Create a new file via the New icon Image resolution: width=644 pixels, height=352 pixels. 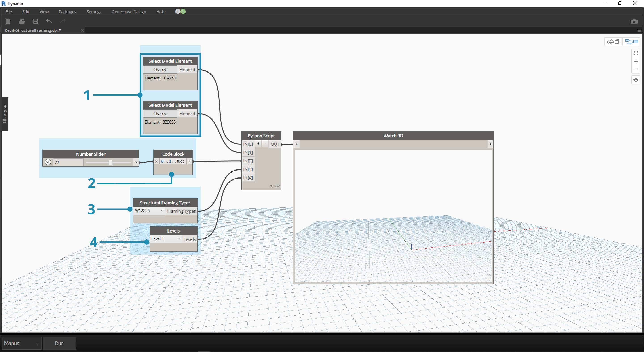tap(8, 21)
